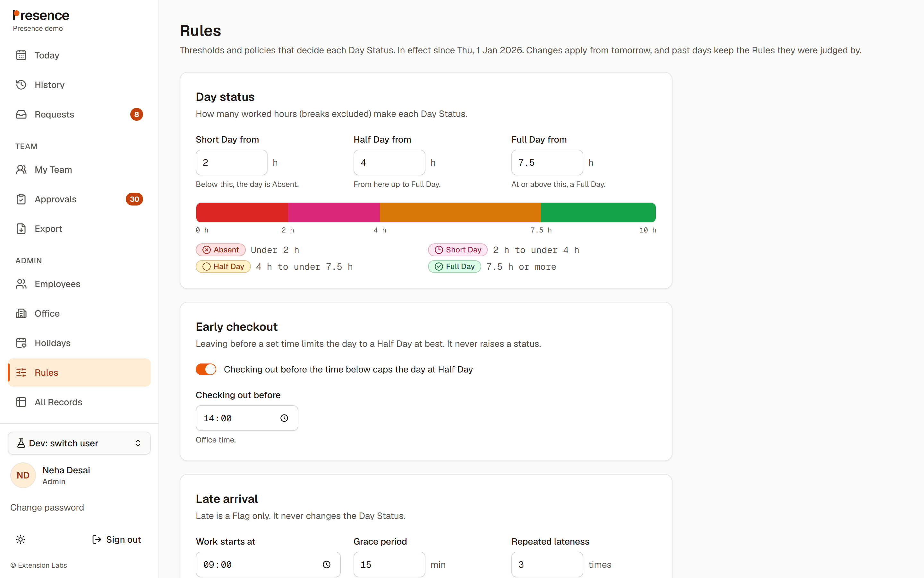The height and width of the screenshot is (578, 924).
Task: Turn off the early checkout Half Day cap switch
Action: 206,369
